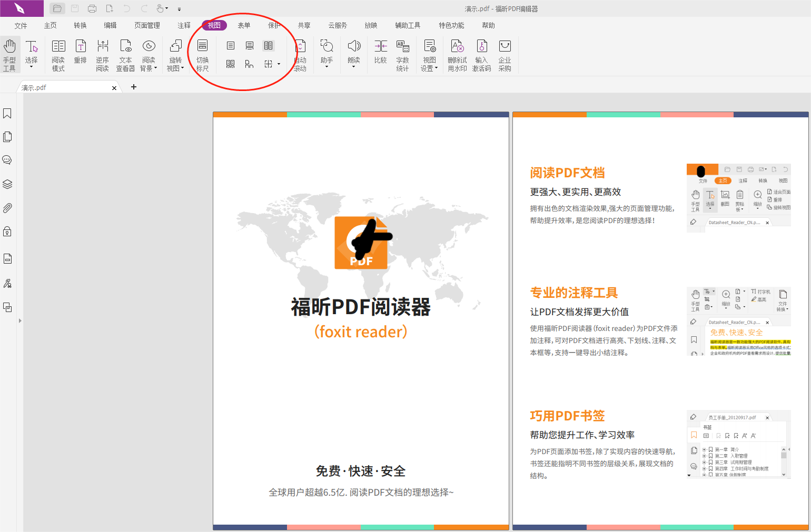This screenshot has width=811, height=532.
Task: Open the 特色功能 ribbon tab
Action: tap(451, 25)
